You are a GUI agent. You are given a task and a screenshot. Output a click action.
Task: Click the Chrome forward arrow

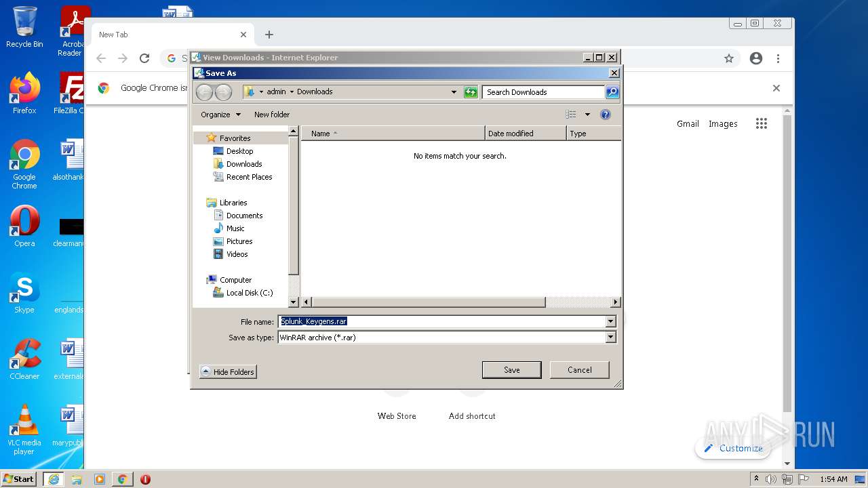point(123,59)
